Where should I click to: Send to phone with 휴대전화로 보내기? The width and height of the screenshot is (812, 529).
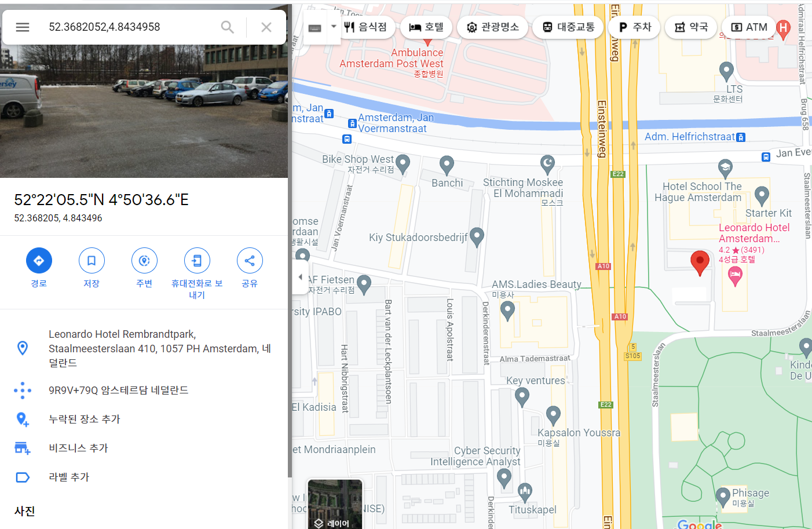[x=197, y=273]
